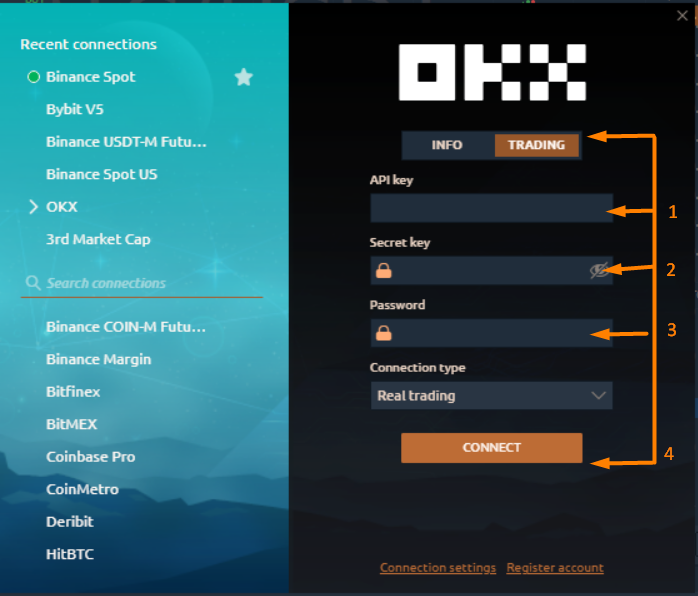This screenshot has width=698, height=596.
Task: Open the Connection settings link
Action: pos(438,568)
